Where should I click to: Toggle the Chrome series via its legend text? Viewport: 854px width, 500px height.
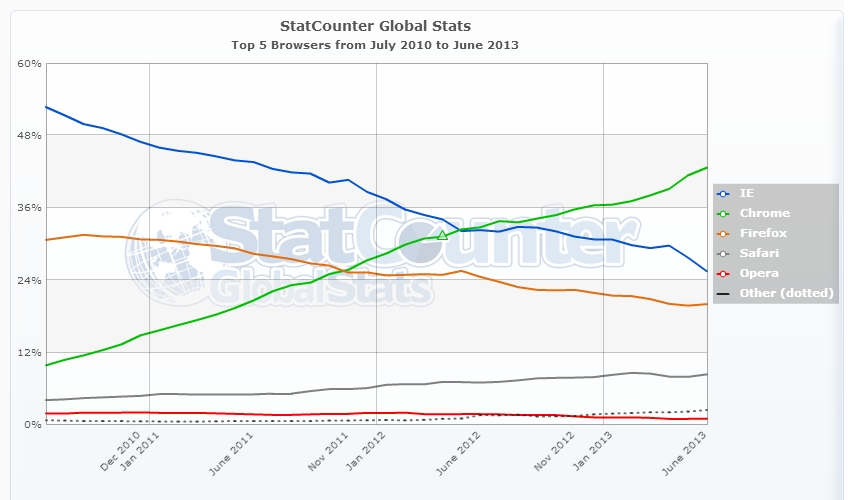pos(764,213)
